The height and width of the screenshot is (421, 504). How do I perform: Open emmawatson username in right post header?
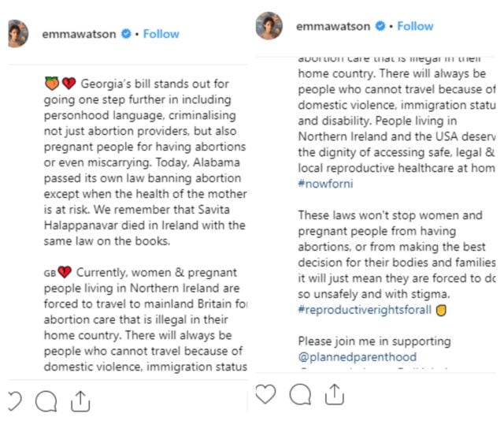(x=333, y=26)
